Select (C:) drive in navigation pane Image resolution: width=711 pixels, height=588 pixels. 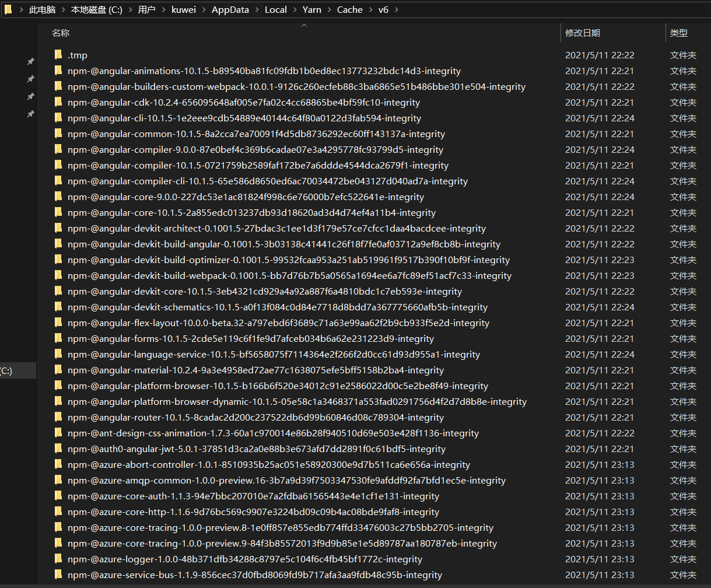[x=17, y=370]
